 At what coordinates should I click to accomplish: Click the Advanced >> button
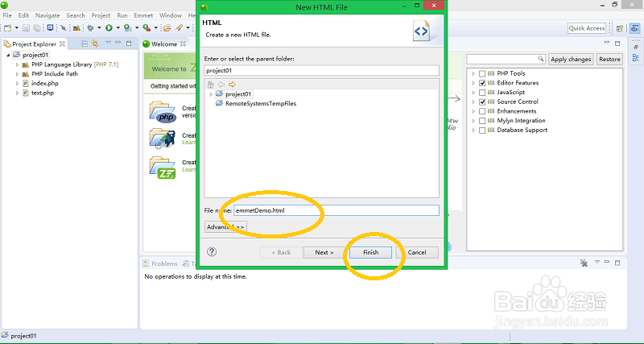[x=225, y=227]
